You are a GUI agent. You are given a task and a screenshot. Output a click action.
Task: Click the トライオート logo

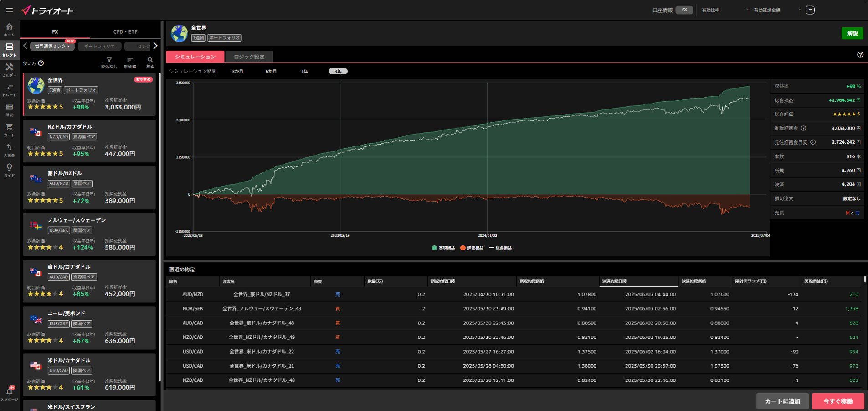pos(47,10)
